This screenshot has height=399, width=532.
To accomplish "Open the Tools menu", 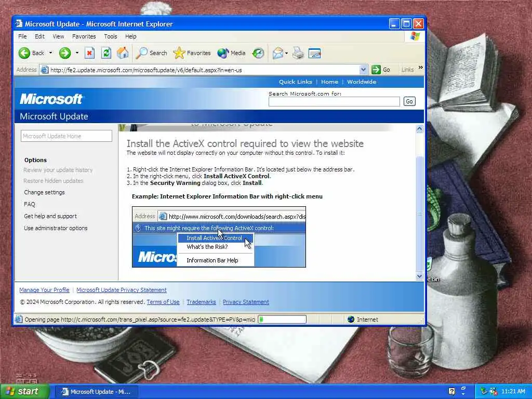I will pos(111,36).
